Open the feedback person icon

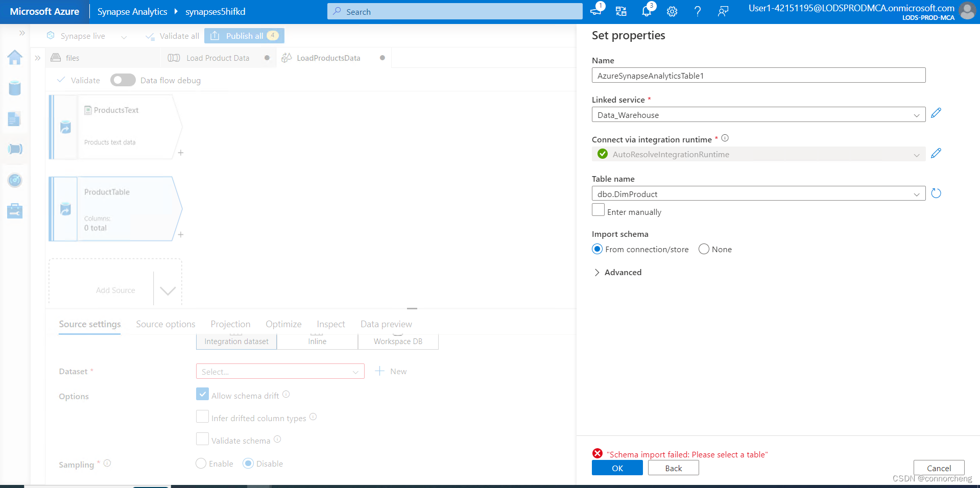[723, 11]
